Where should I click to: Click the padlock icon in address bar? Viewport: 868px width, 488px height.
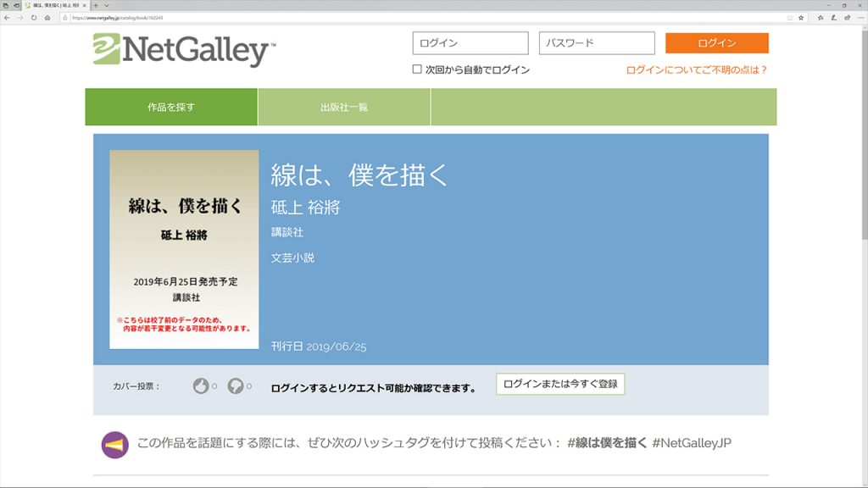coord(64,18)
